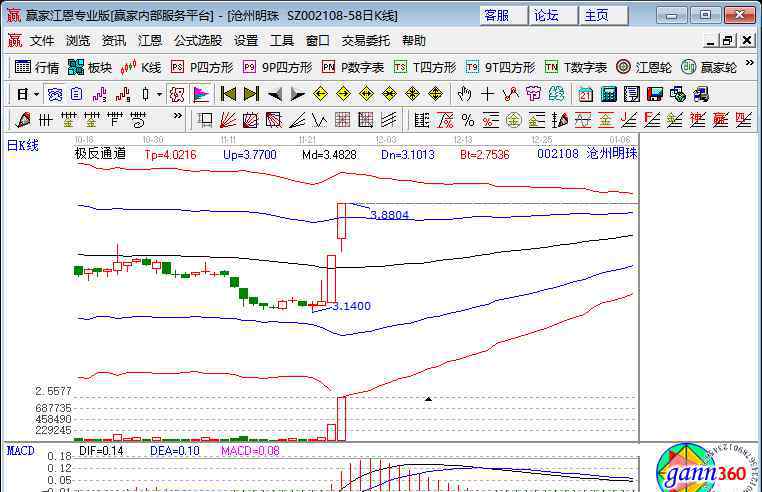Open the 文件 menu

click(42, 41)
